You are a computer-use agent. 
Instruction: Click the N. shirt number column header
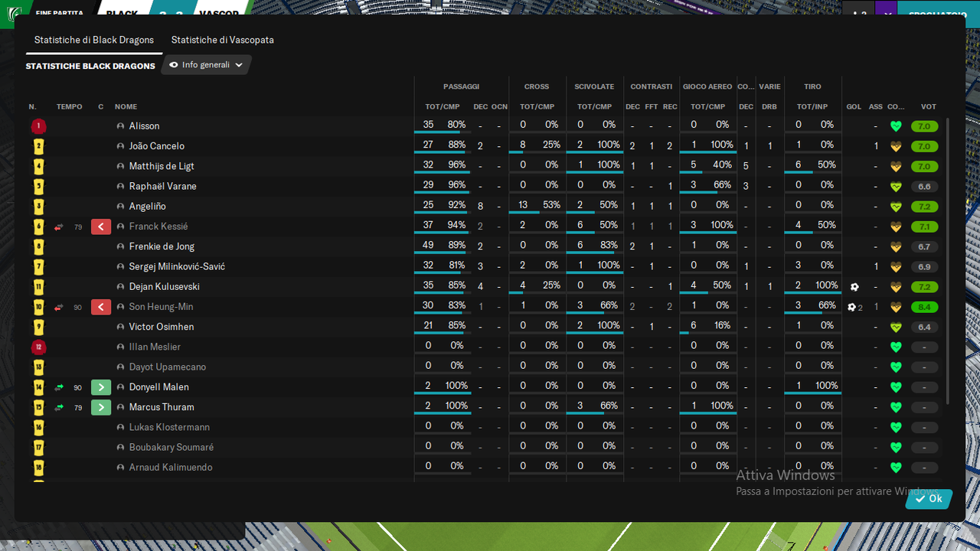click(33, 107)
